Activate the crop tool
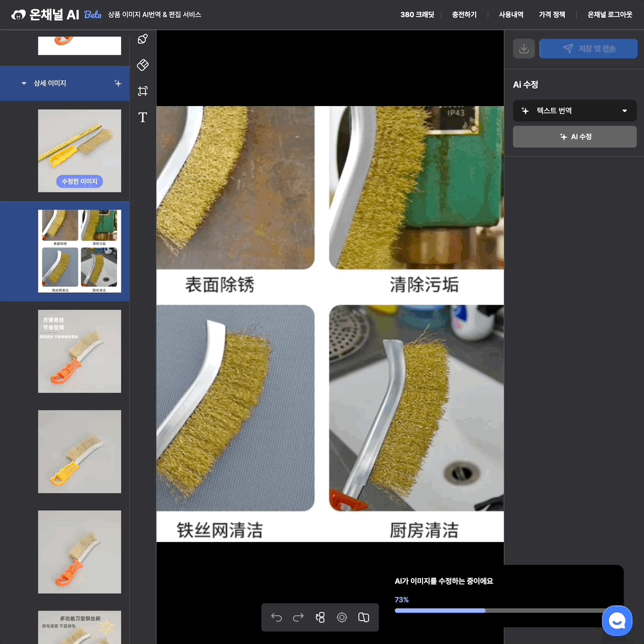Image resolution: width=644 pixels, height=644 pixels. [x=143, y=91]
